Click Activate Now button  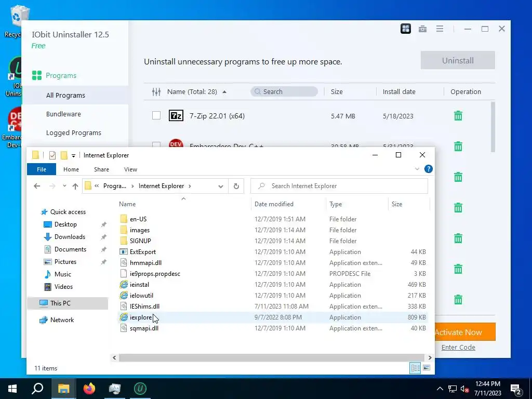pos(465,332)
